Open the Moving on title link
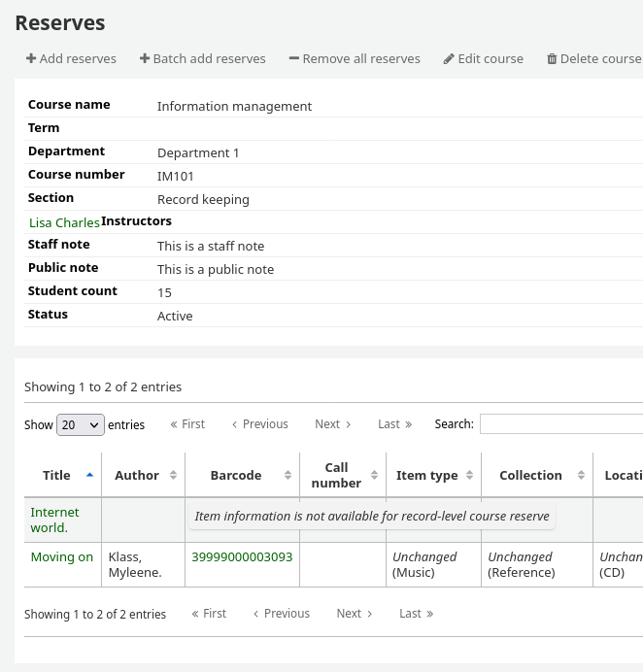This screenshot has height=672, width=643. pyautogui.click(x=62, y=557)
